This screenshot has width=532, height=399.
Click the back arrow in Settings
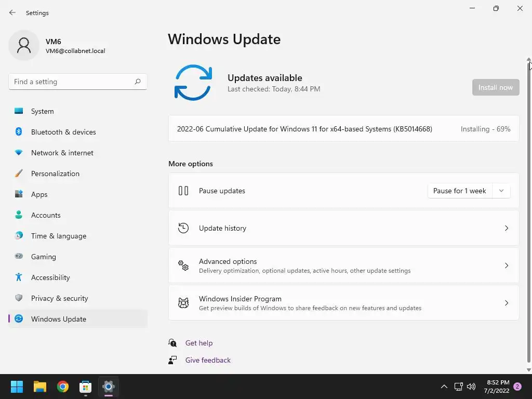coord(12,12)
